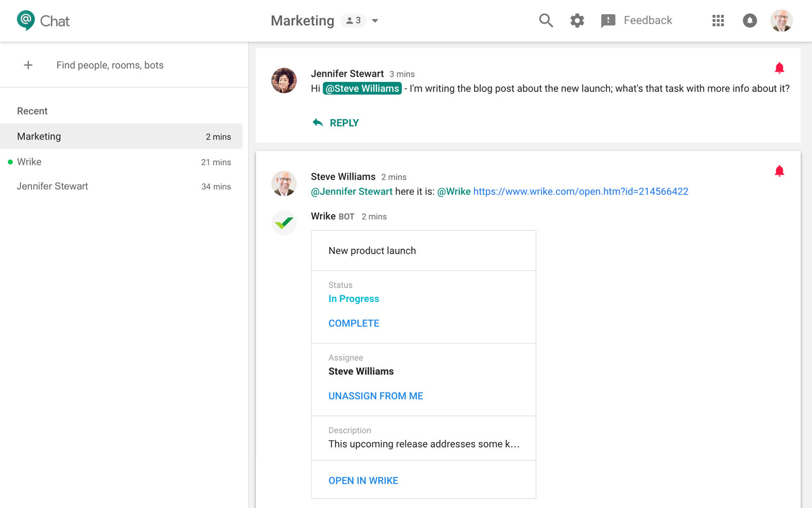Toggle red bell on Steve Williams' thread
Viewport: 812px width, 508px height.
[x=780, y=171]
